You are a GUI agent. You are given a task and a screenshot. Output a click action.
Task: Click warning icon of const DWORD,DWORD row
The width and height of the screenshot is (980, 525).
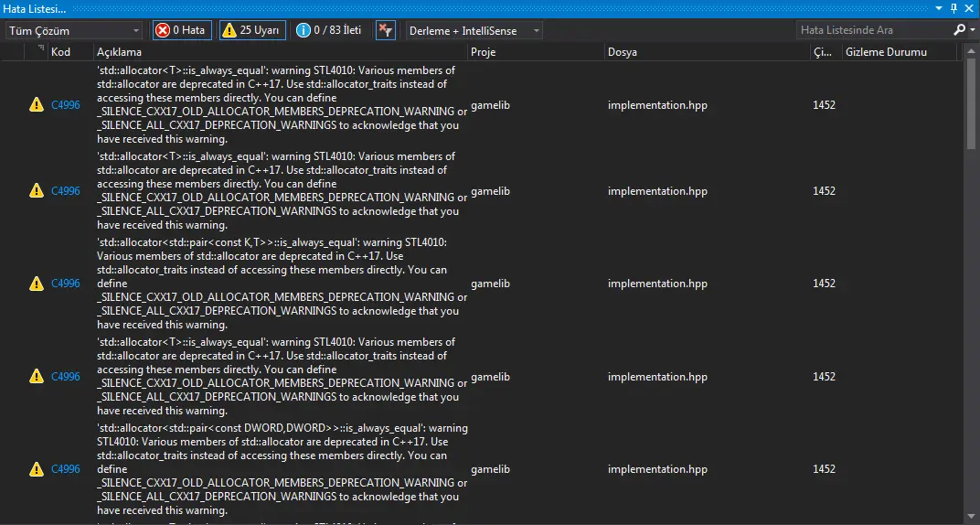click(37, 468)
